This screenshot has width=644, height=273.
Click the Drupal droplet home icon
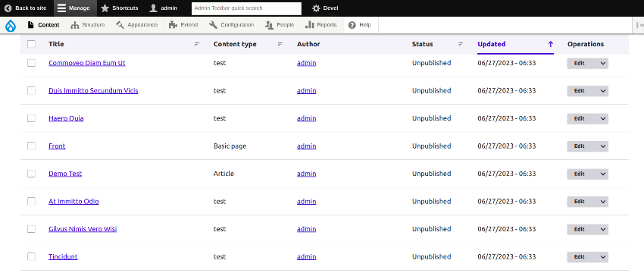(11, 26)
